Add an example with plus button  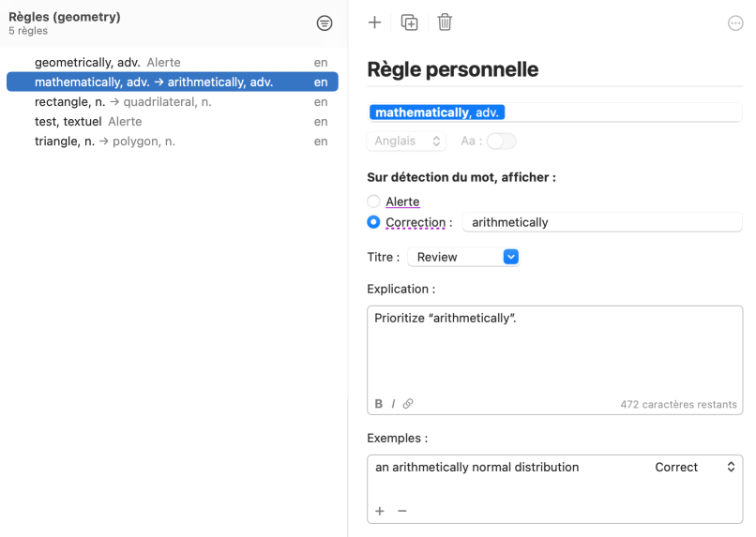pos(380,511)
